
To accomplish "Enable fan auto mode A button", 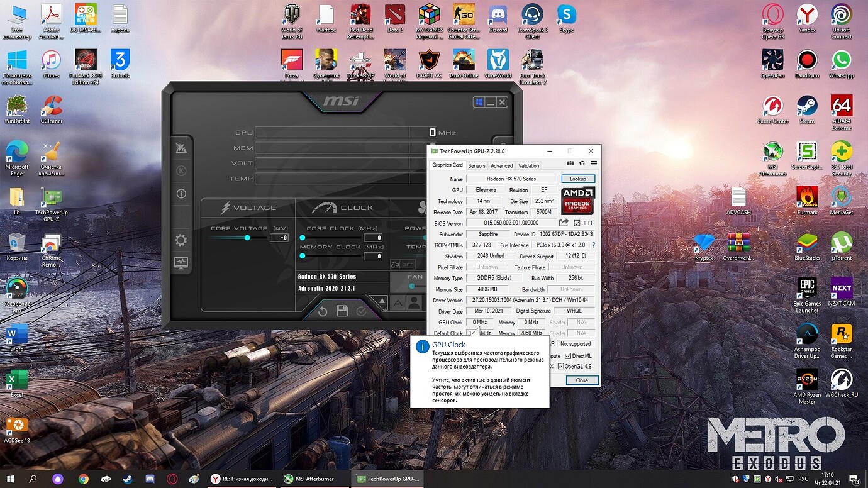I will pyautogui.click(x=398, y=302).
